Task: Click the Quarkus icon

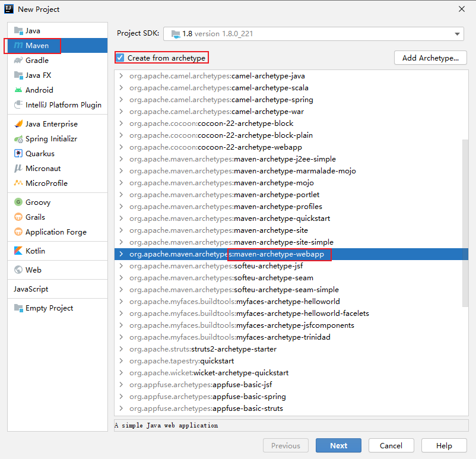Action: coord(18,153)
